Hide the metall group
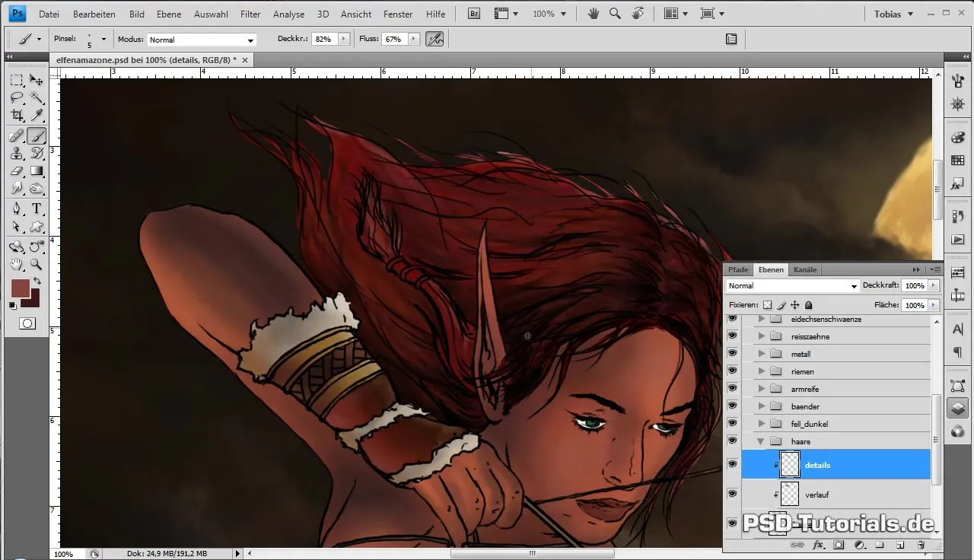Screen dimensions: 974x560 [x=732, y=354]
